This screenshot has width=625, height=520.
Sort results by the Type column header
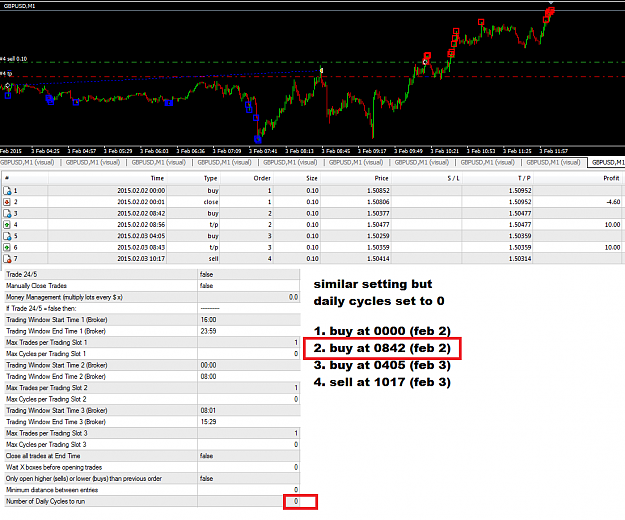[210, 178]
